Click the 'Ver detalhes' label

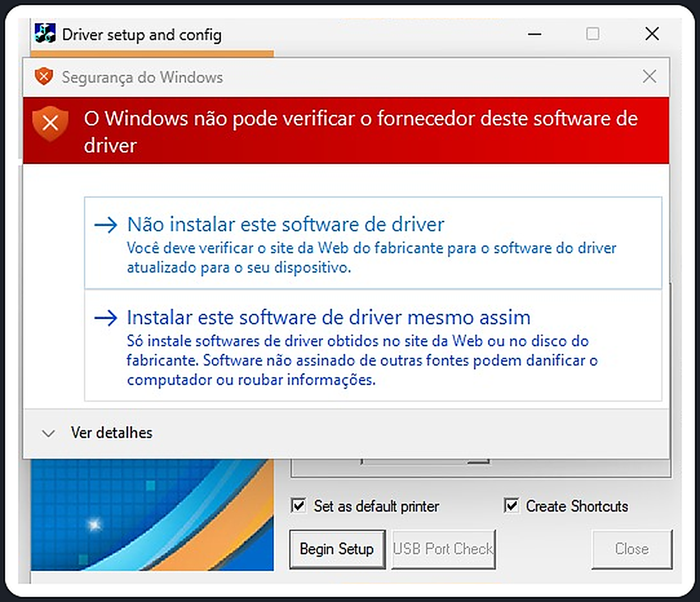pyautogui.click(x=112, y=433)
